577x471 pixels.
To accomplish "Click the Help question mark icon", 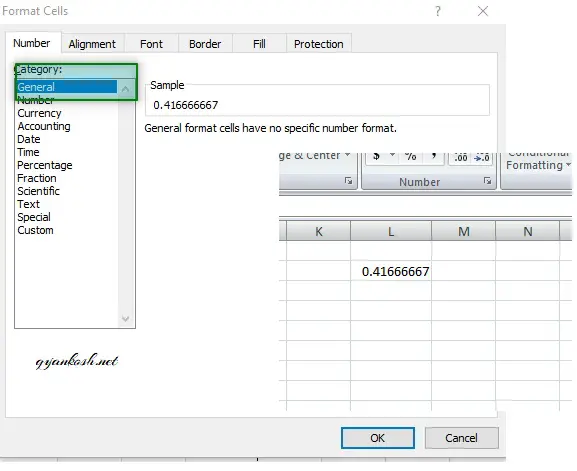I will (x=438, y=11).
